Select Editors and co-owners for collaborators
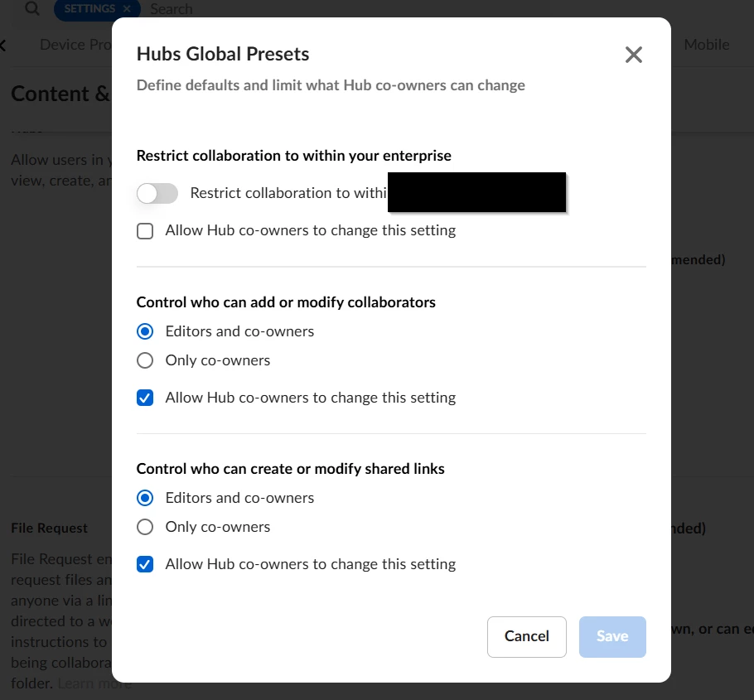Screen dimensions: 754x700 145,331
